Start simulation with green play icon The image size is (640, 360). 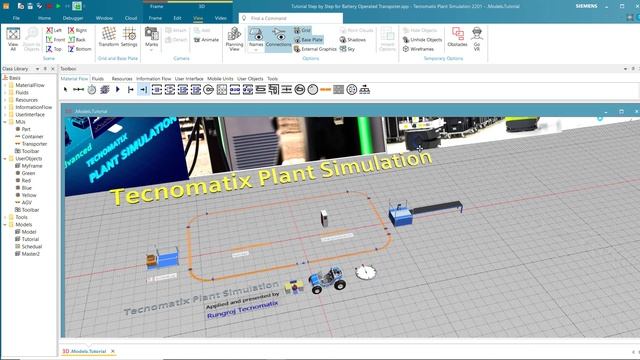click(x=58, y=6)
